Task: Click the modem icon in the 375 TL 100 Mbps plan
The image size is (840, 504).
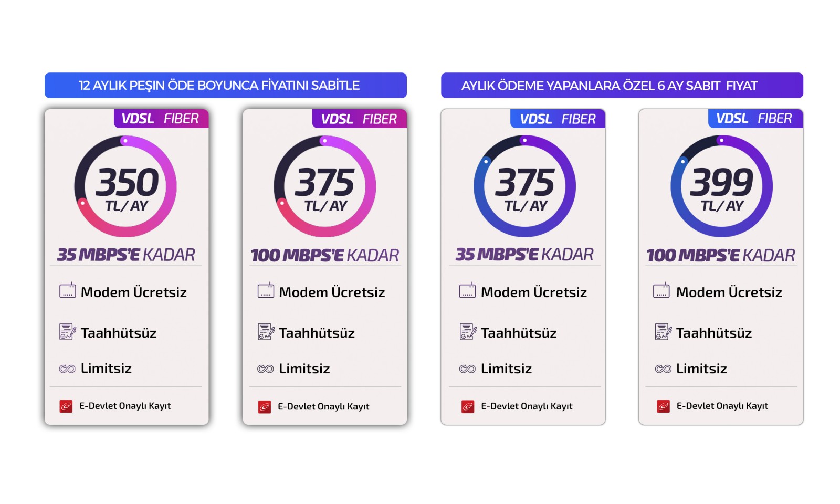Action: click(x=266, y=290)
